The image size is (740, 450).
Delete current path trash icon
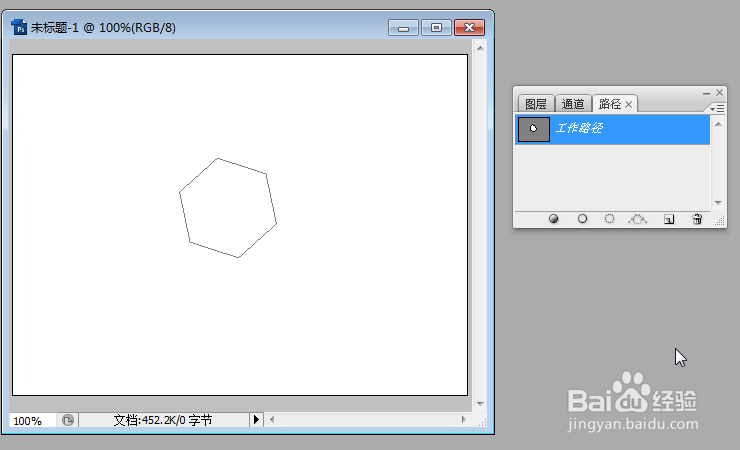click(697, 219)
